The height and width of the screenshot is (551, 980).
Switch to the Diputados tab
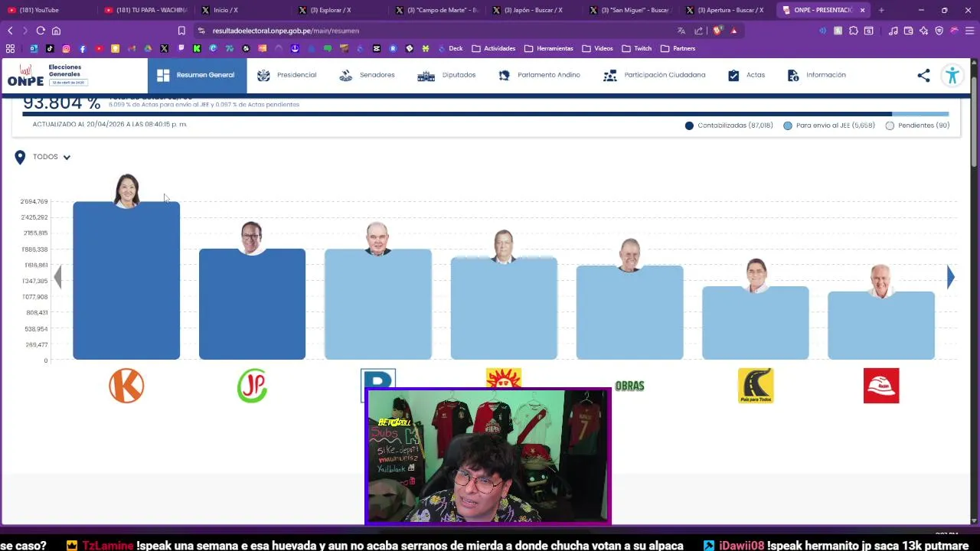coord(446,75)
